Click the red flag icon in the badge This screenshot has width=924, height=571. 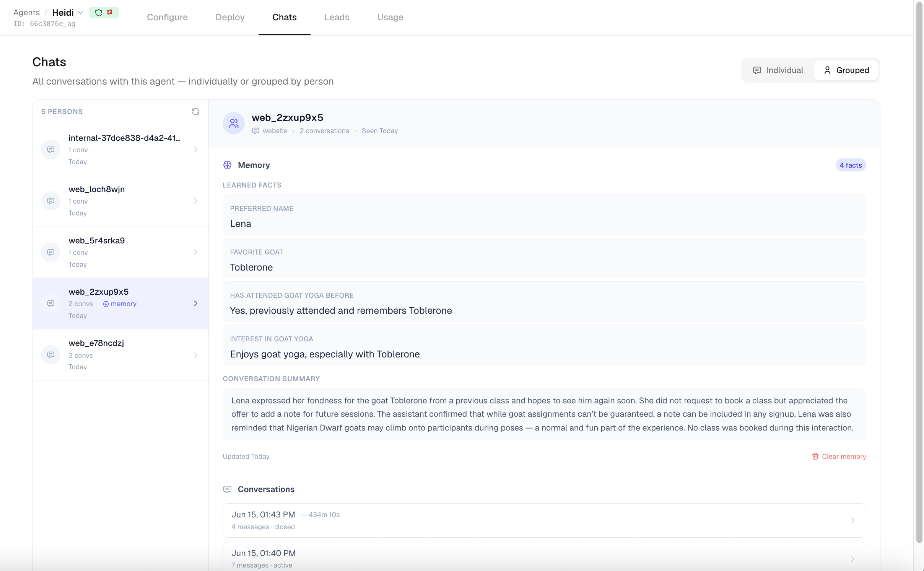pyautogui.click(x=110, y=12)
